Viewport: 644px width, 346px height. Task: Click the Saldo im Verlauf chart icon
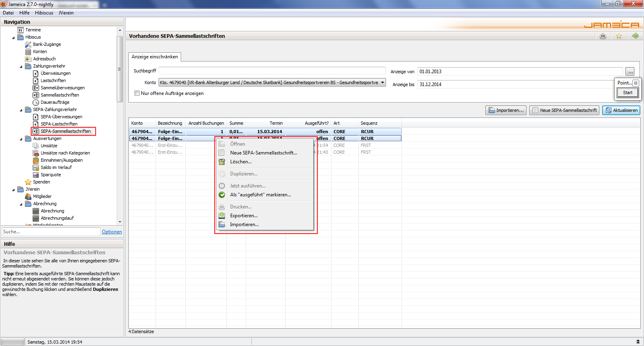pos(36,168)
